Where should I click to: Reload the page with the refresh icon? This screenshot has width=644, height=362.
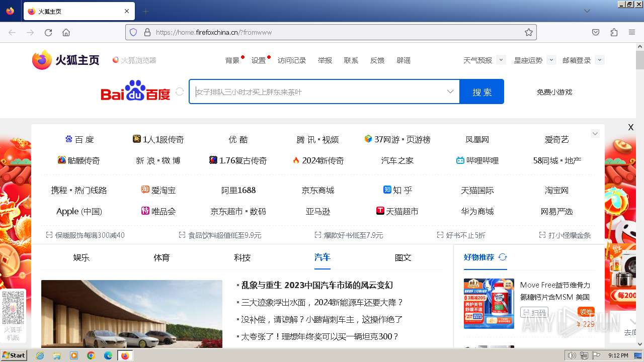48,32
